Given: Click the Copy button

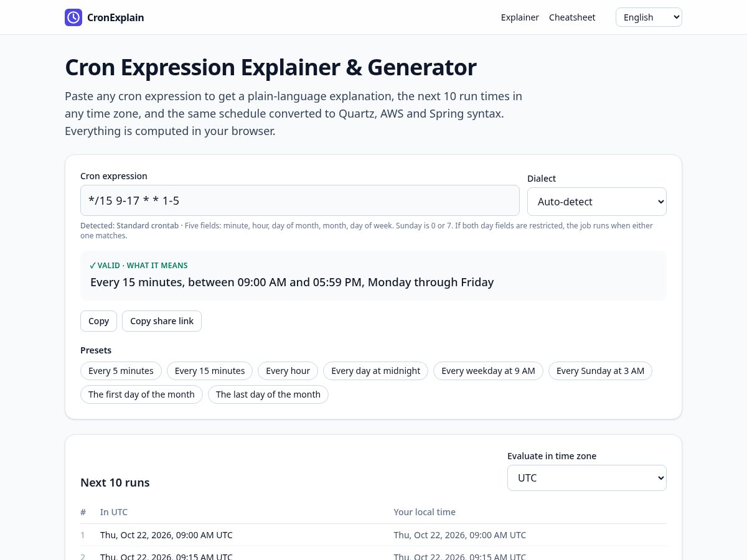Looking at the screenshot, I should pyautogui.click(x=98, y=321).
